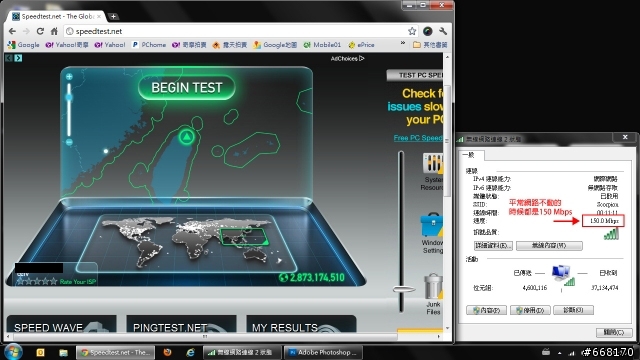This screenshot has height=360, width=640.
Task: Open the Google bookmark
Action: pos(24,45)
